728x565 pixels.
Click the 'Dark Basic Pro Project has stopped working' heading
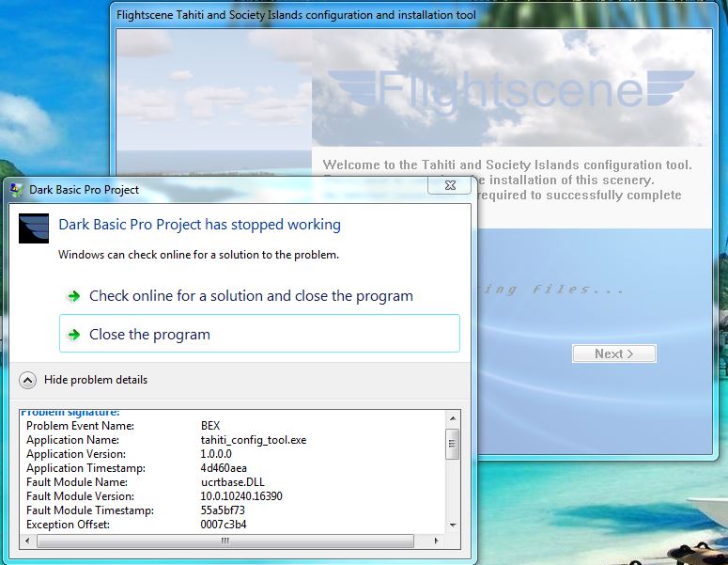point(200,225)
